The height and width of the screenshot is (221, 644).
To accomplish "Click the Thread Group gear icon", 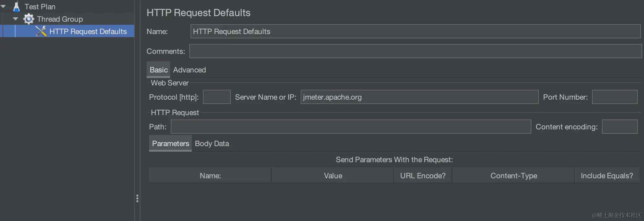I will pyautogui.click(x=28, y=19).
